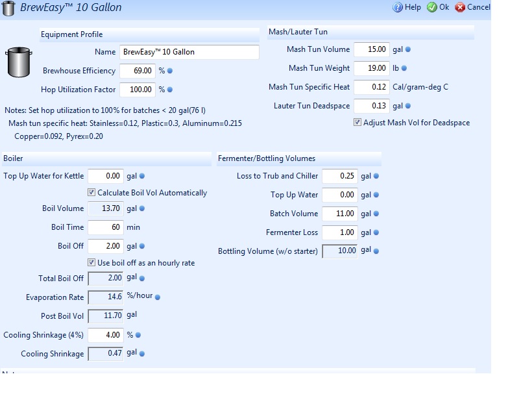Click the Boiler section header

(106, 158)
